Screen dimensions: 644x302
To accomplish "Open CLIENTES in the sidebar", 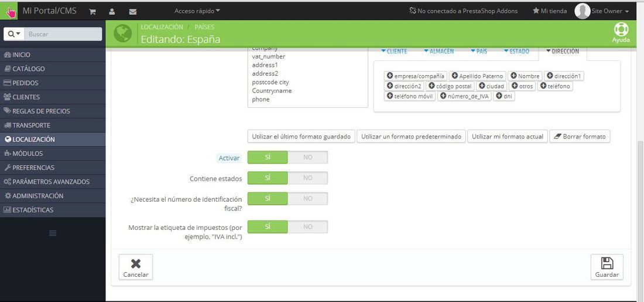I will tap(53, 97).
